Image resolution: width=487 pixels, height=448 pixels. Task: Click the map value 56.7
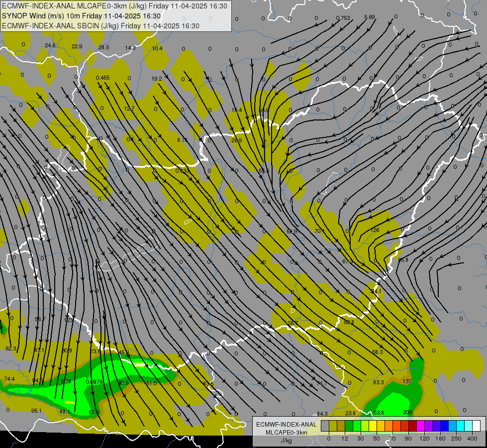click(x=40, y=319)
